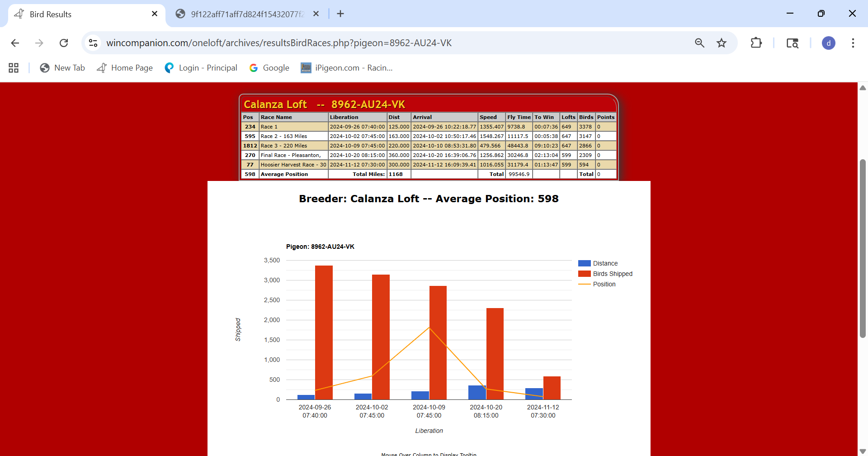Open the tab search side panel icon
Viewport: 868px width, 456px height.
(792, 43)
